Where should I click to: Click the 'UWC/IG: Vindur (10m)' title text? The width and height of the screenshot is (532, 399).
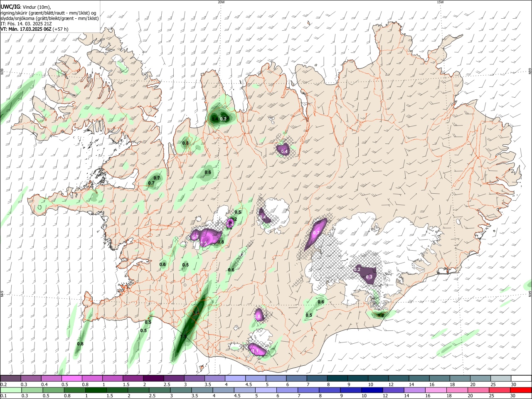(x=26, y=7)
